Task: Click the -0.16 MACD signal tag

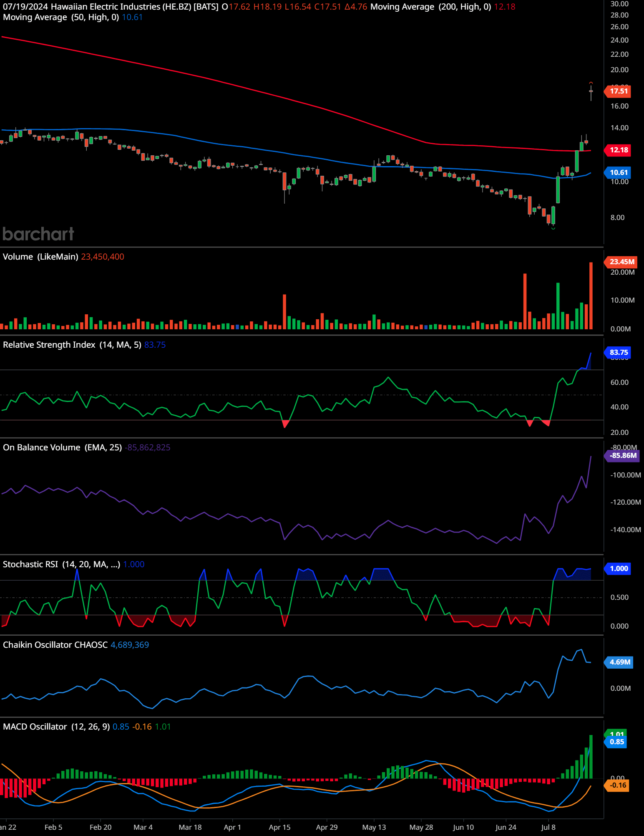Action: [x=617, y=785]
